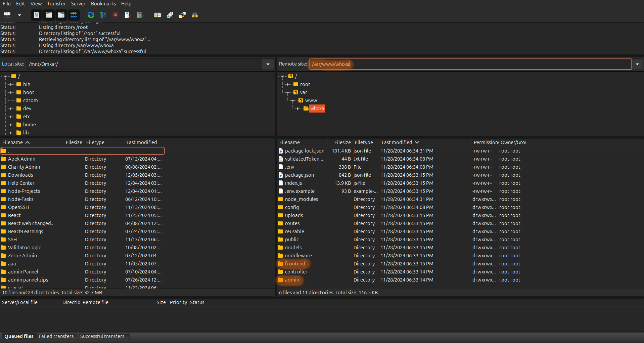Toggle the message log display

36,15
